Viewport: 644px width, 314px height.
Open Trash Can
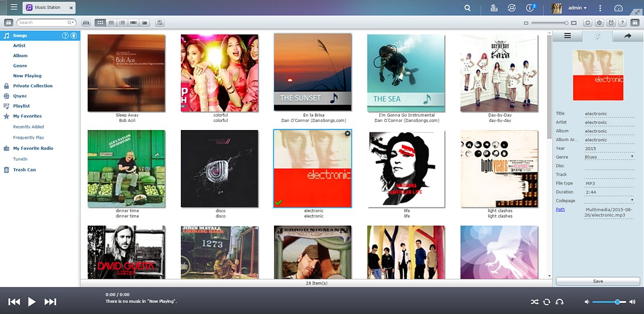[25, 170]
